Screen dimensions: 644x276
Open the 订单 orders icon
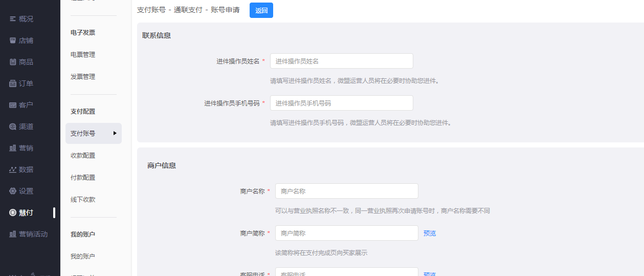[x=13, y=83]
